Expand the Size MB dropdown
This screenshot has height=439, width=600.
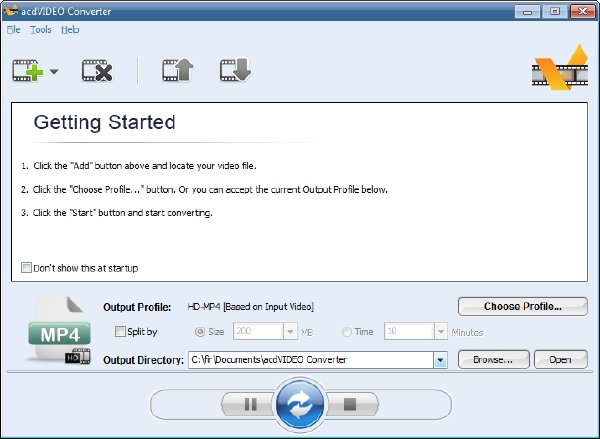pyautogui.click(x=290, y=331)
